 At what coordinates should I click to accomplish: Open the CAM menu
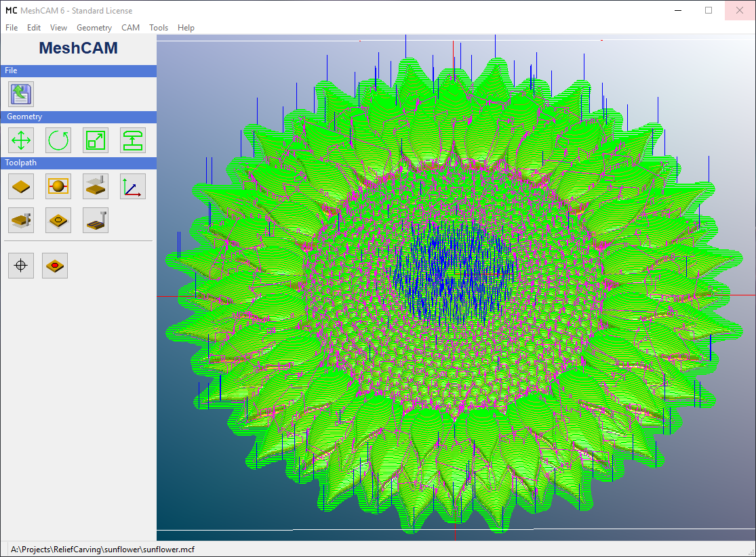(x=130, y=28)
